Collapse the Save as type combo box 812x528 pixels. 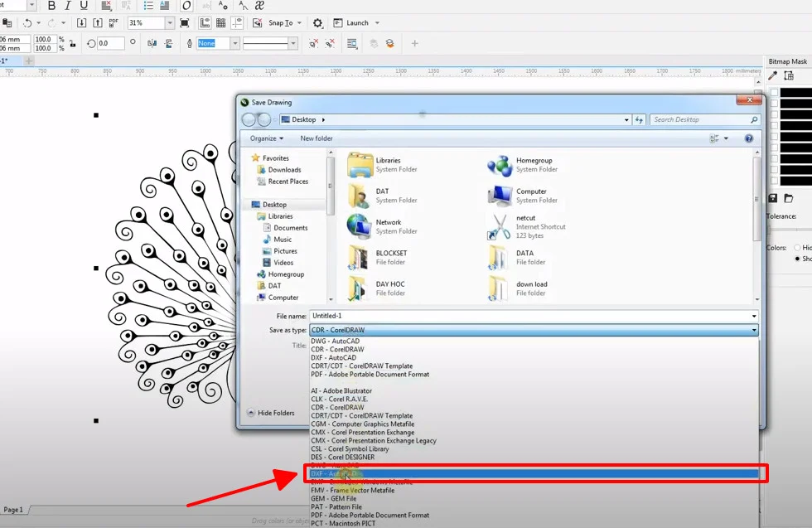pos(754,330)
